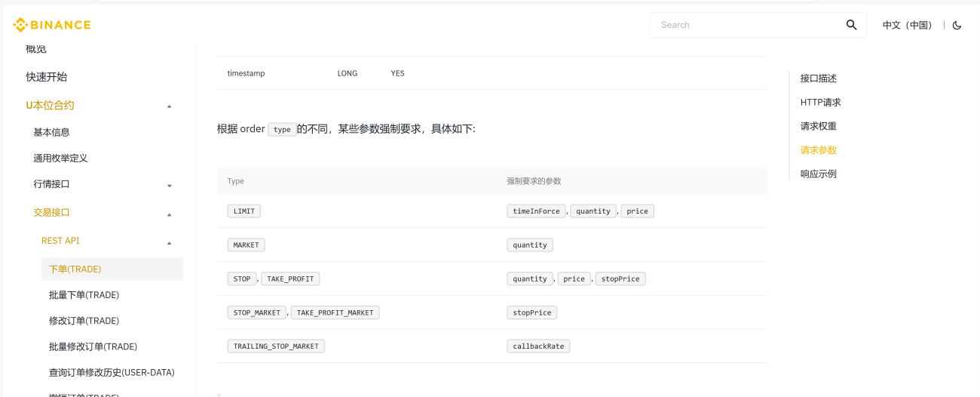Open 批量修改订单(TRADE) sidebar page
Screen dimensions: 980x397
pos(93,346)
